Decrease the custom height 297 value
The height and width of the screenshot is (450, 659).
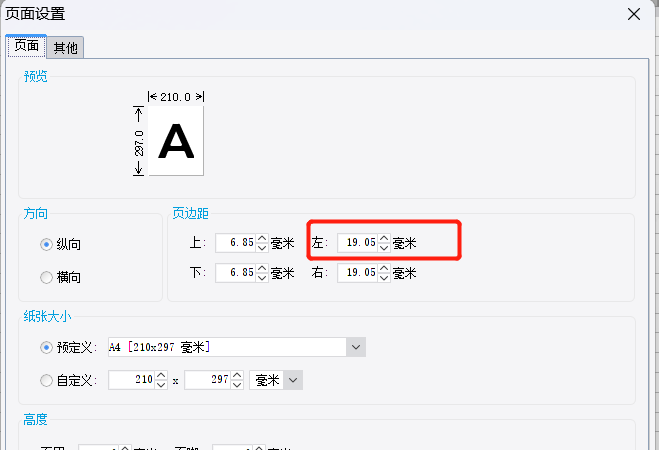[x=237, y=385]
